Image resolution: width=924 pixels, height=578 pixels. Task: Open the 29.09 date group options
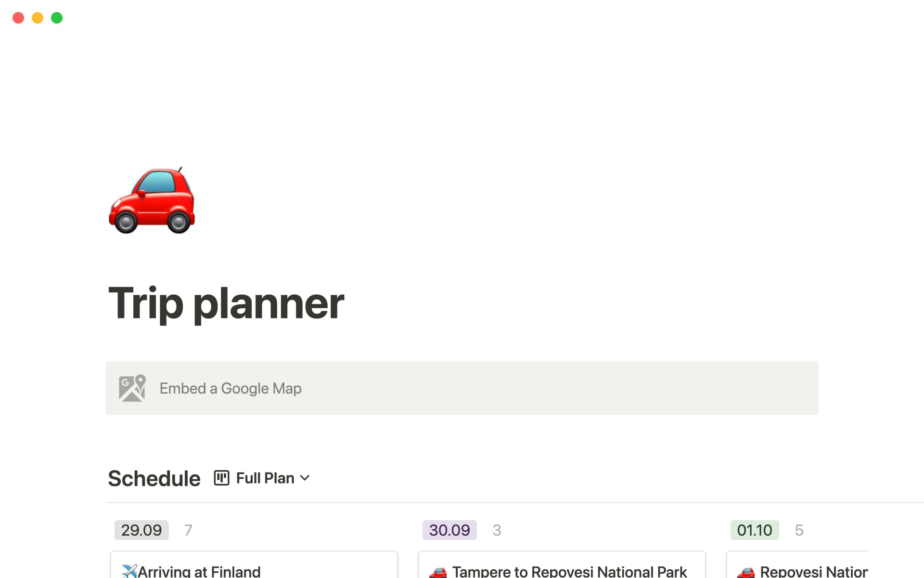tap(141, 530)
